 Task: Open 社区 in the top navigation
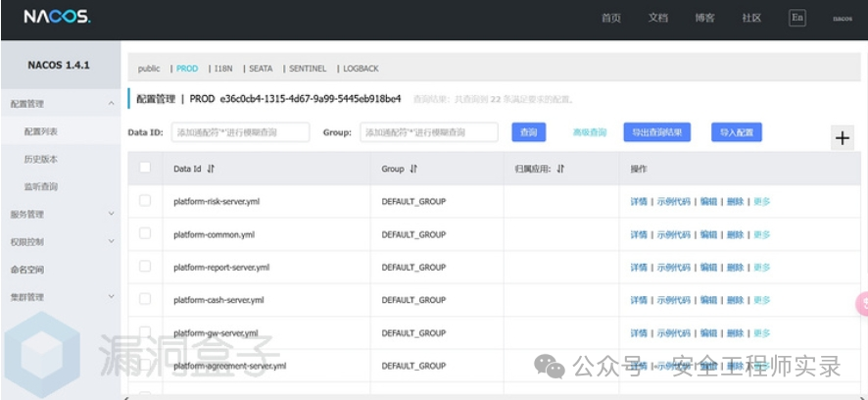(751, 18)
